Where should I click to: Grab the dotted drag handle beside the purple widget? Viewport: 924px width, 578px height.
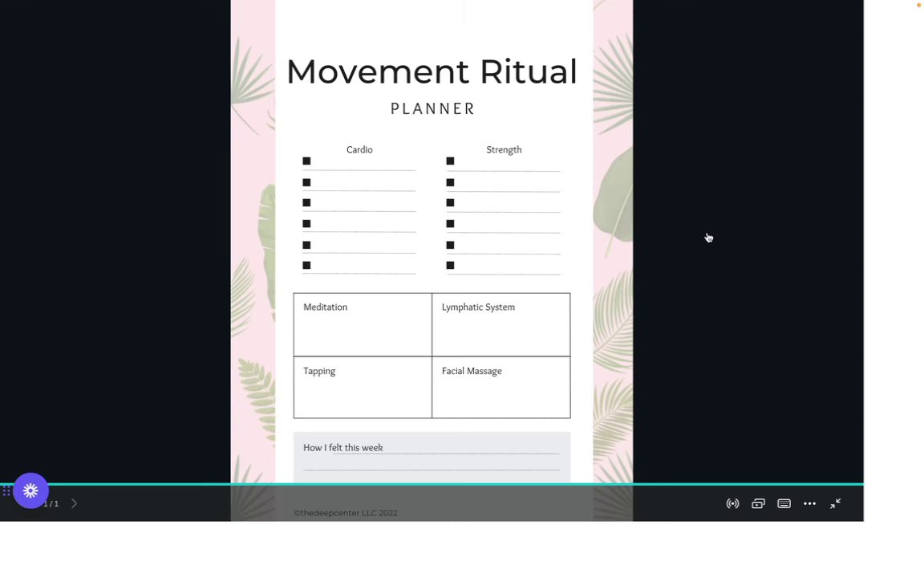pos(6,490)
